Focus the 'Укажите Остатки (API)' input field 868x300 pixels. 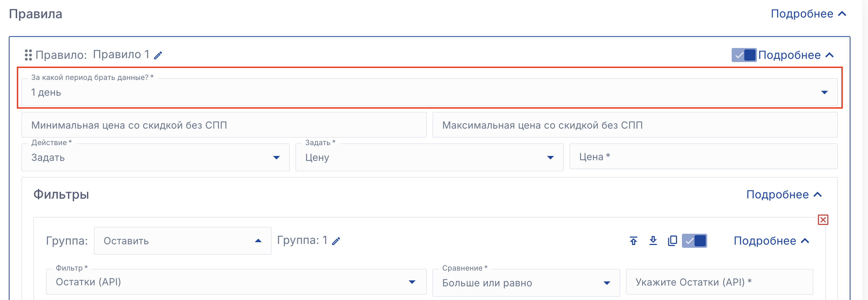pos(719,282)
